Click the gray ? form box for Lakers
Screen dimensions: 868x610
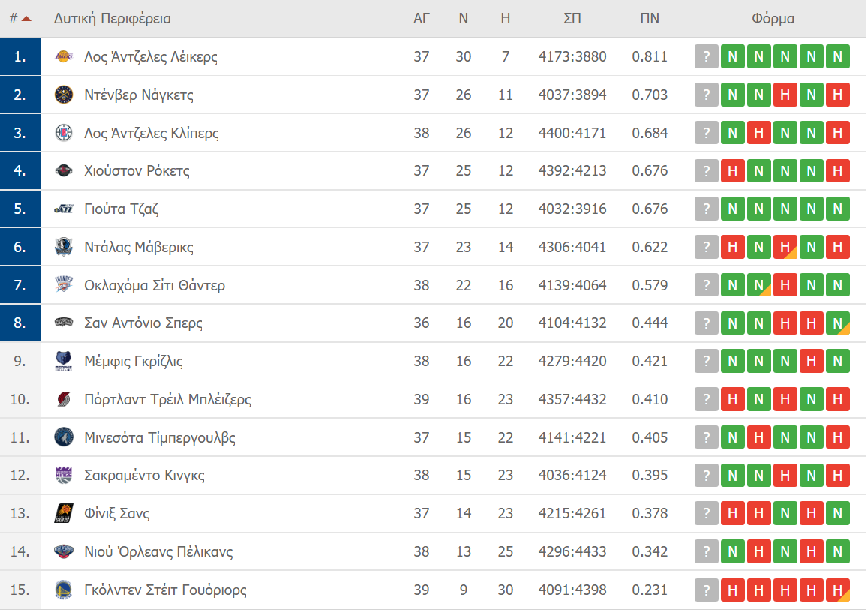coord(706,57)
